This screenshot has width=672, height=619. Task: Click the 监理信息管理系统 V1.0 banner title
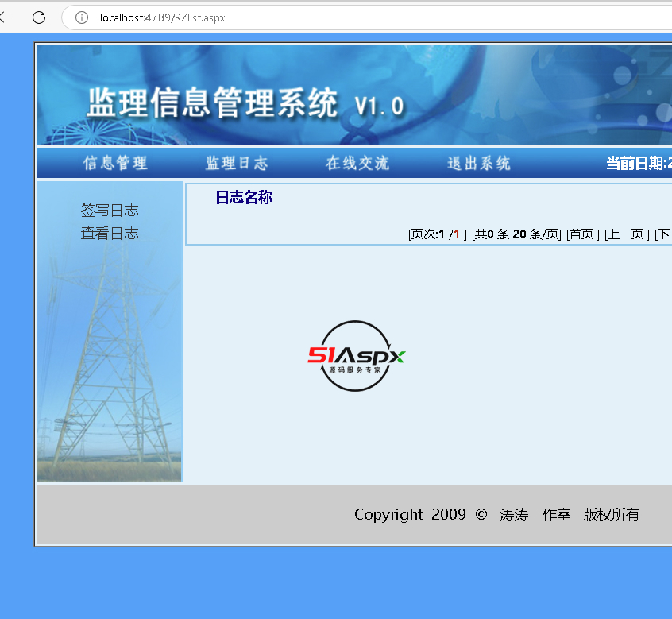[x=245, y=104]
